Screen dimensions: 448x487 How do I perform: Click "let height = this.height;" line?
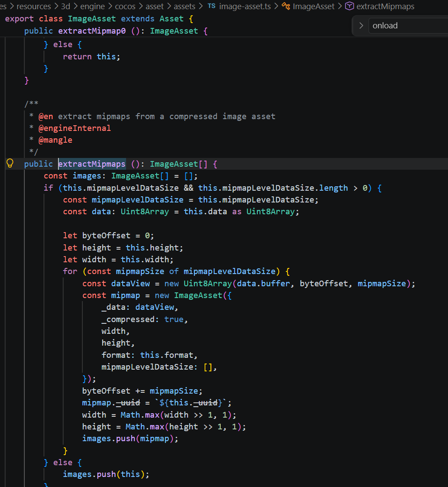(x=123, y=247)
